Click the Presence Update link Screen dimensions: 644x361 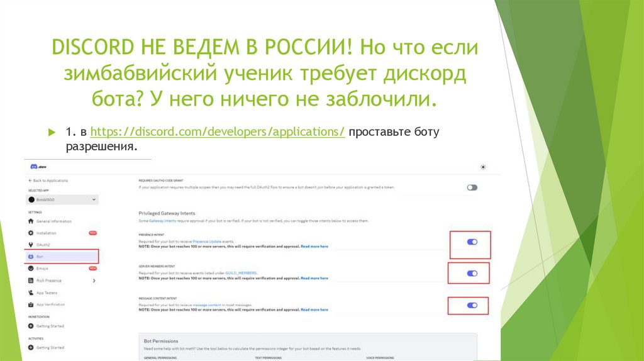tap(207, 242)
